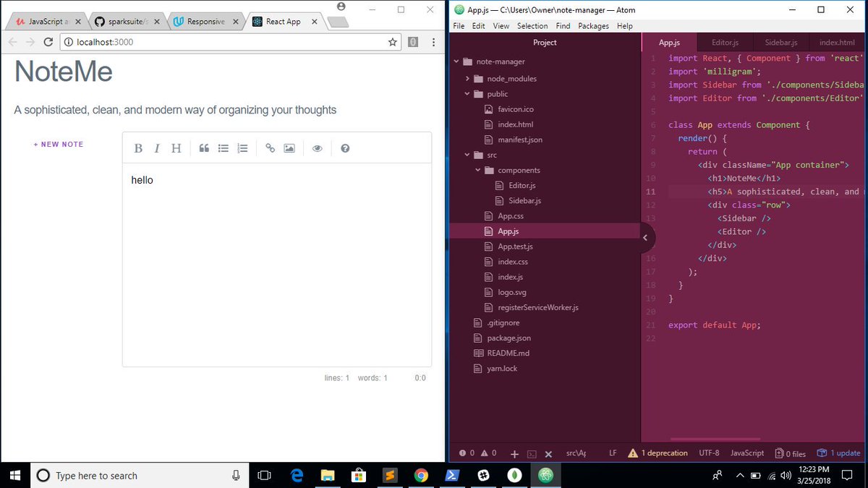Insert a link using the chain icon
The height and width of the screenshot is (488, 868).
(x=271, y=148)
